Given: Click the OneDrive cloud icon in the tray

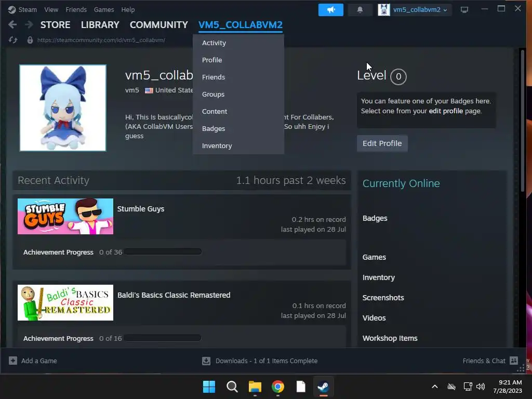Looking at the screenshot, I should click(x=451, y=387).
